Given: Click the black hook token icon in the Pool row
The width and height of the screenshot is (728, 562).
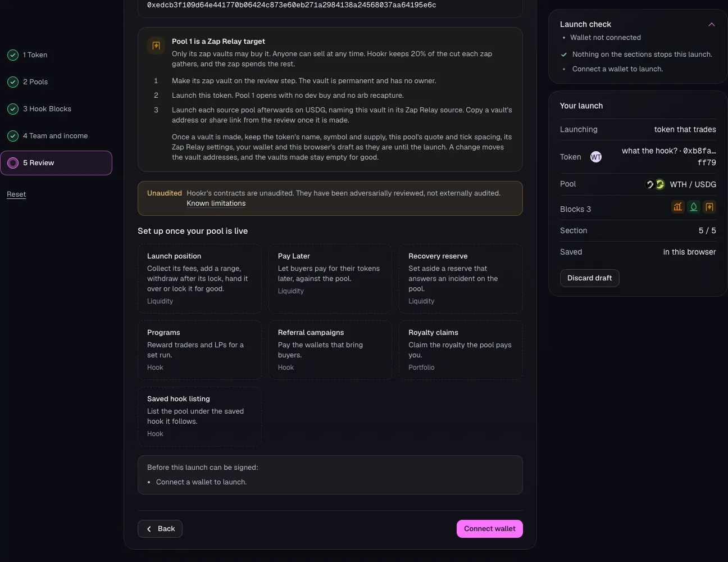Looking at the screenshot, I should tap(650, 184).
